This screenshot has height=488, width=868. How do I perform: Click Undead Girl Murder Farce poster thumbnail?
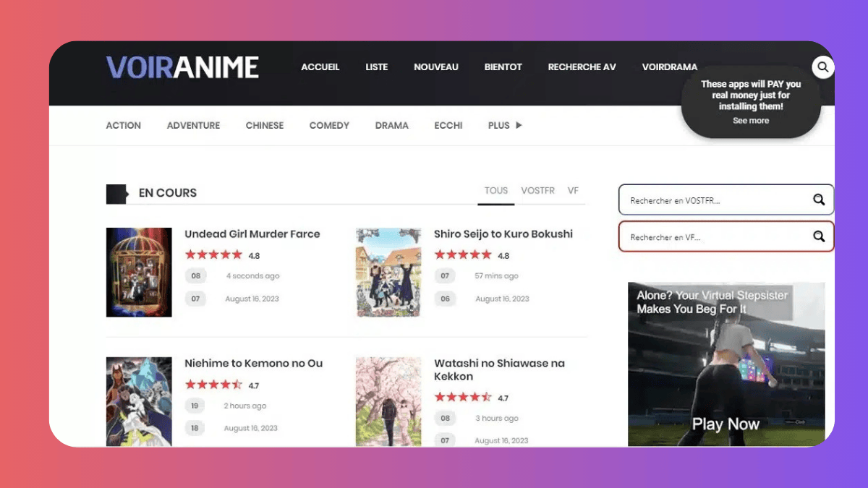(x=139, y=273)
